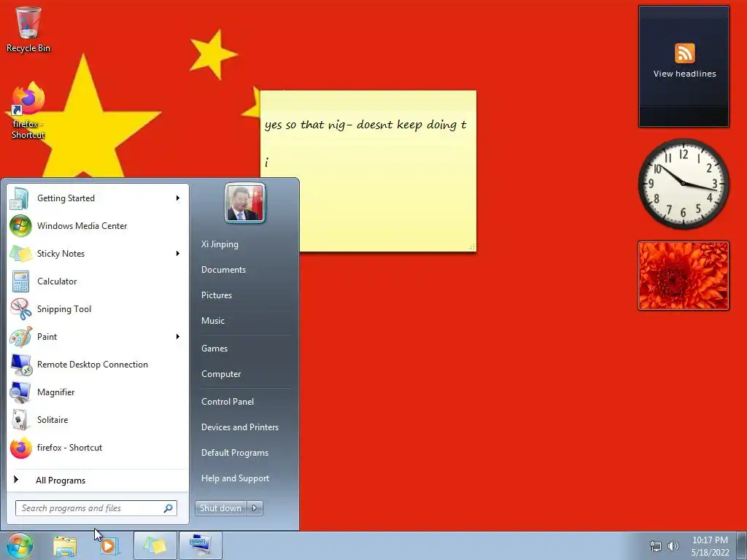Open the Pictures library
Viewport: 747px width, 560px height.
216,295
